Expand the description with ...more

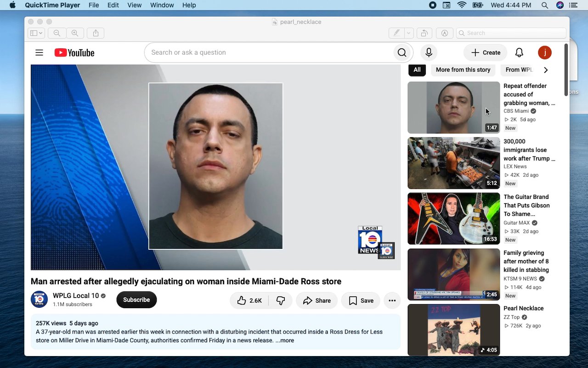[x=285, y=340]
